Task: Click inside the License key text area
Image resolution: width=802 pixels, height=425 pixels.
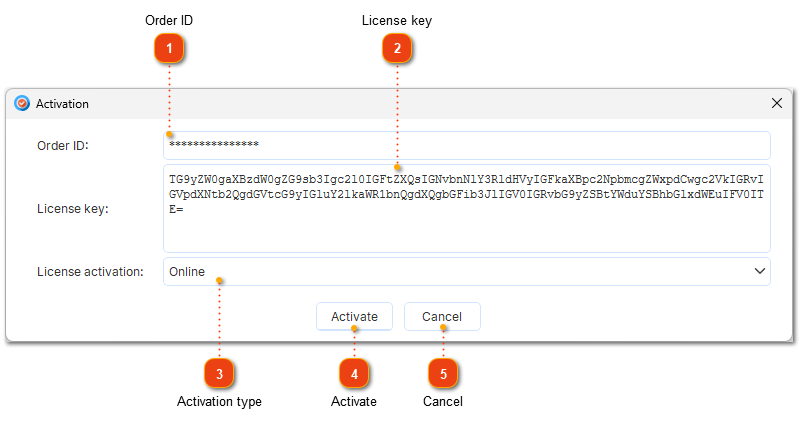Action: click(466, 209)
